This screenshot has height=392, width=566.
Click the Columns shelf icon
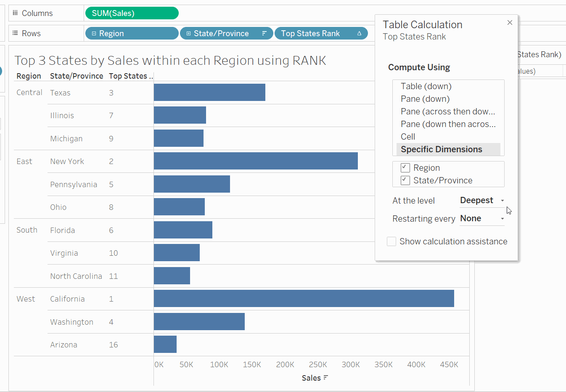[15, 13]
